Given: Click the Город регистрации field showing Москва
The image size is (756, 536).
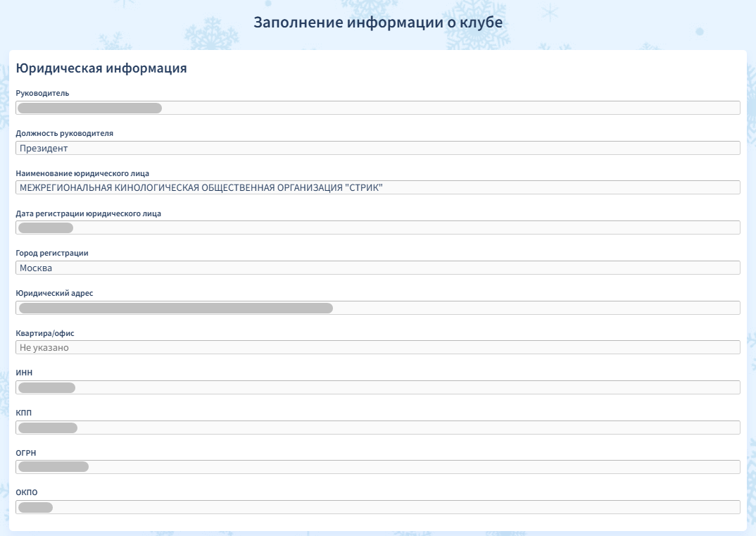Looking at the screenshot, I should pyautogui.click(x=377, y=268).
